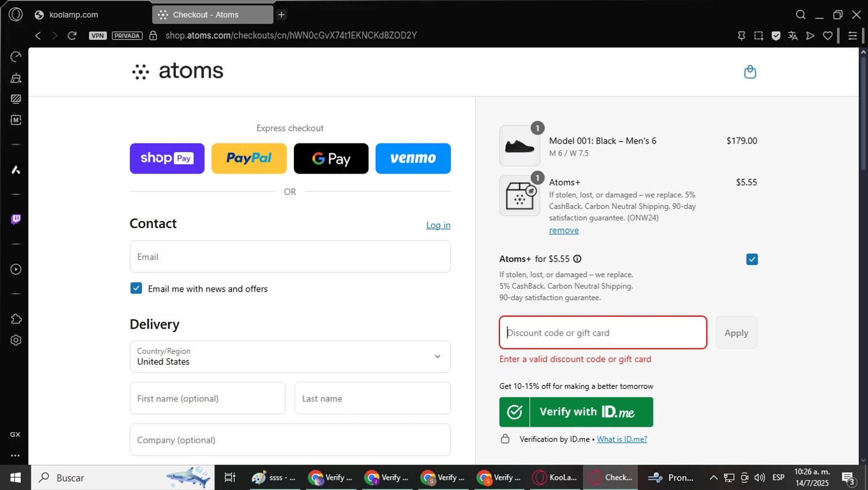The width and height of the screenshot is (868, 490).
Task: Select the Checkout - Atoms tab
Action: [x=212, y=14]
